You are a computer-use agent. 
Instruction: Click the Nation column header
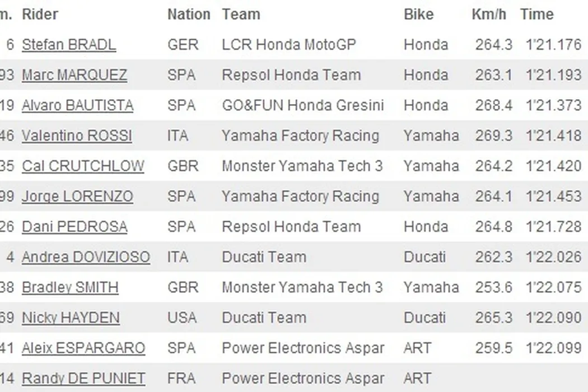point(189,14)
